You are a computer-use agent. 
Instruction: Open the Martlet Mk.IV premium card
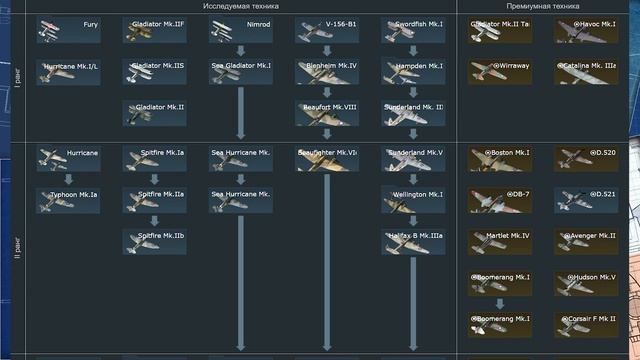coord(500,242)
